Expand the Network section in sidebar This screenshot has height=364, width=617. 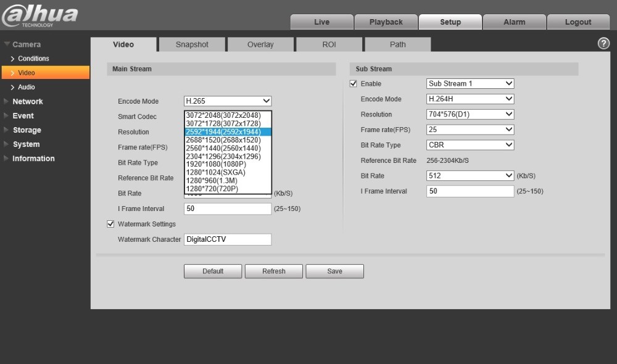click(28, 101)
